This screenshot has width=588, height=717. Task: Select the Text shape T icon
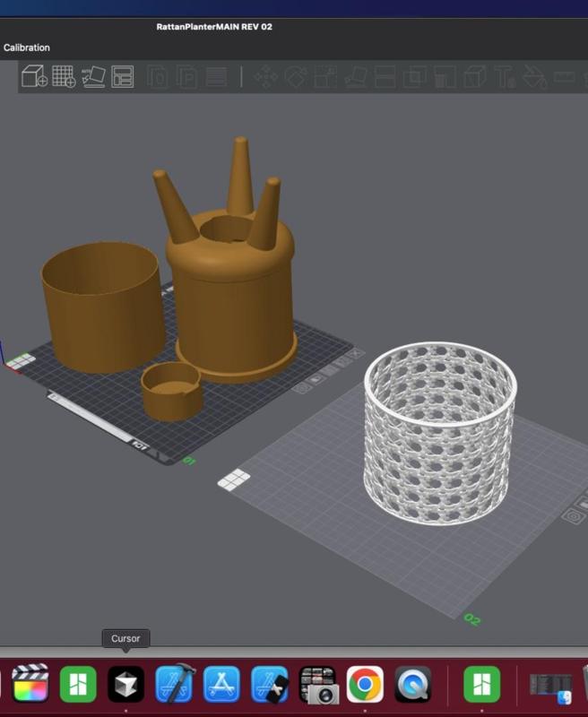(x=505, y=76)
